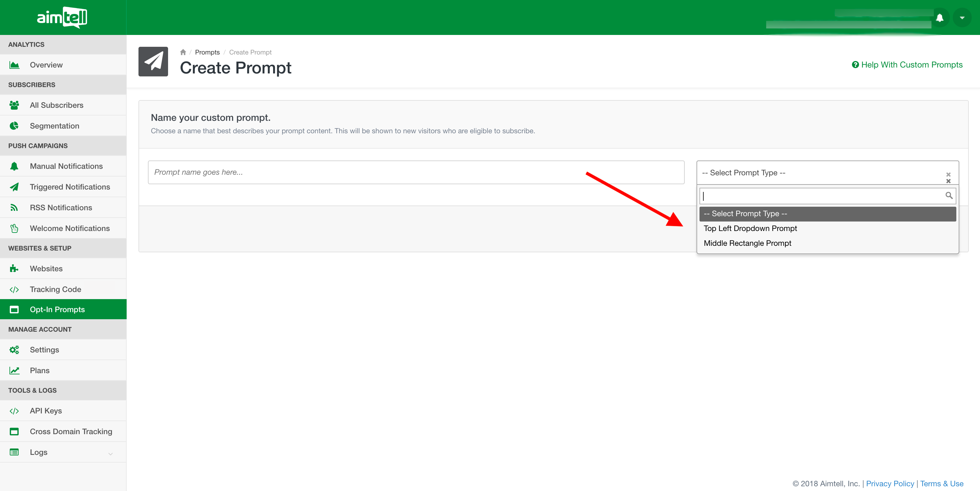This screenshot has width=980, height=491.
Task: Click the home icon in breadcrumb
Action: 183,52
